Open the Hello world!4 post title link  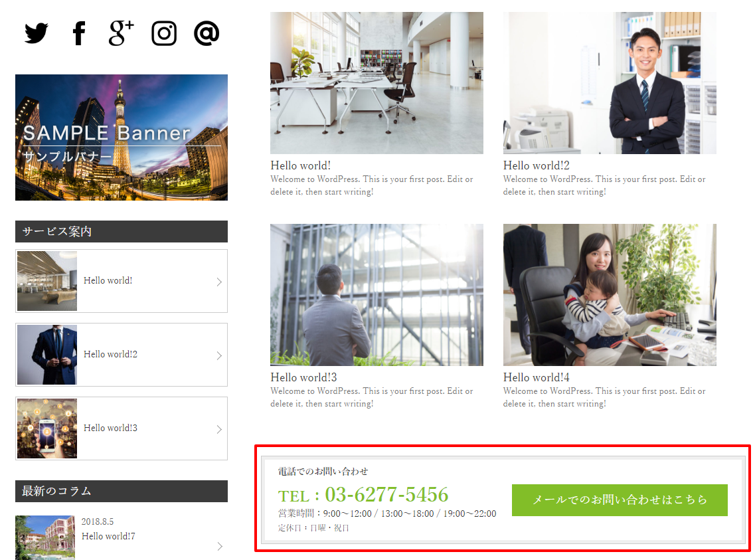[537, 377]
